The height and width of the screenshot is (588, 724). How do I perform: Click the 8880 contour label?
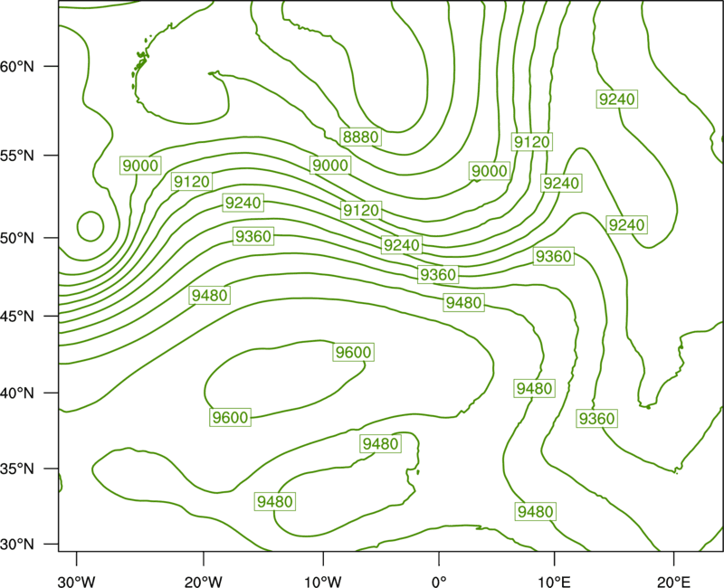click(360, 138)
